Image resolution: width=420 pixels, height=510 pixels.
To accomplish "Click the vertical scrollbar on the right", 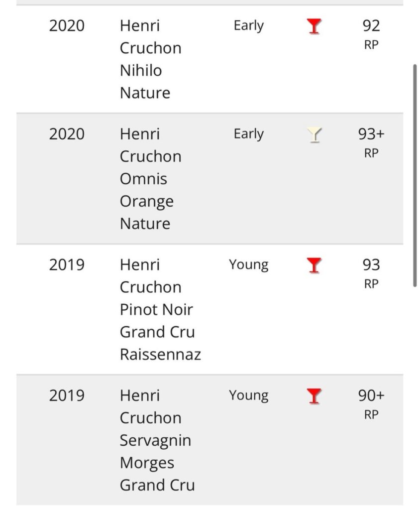I will coord(415,174).
